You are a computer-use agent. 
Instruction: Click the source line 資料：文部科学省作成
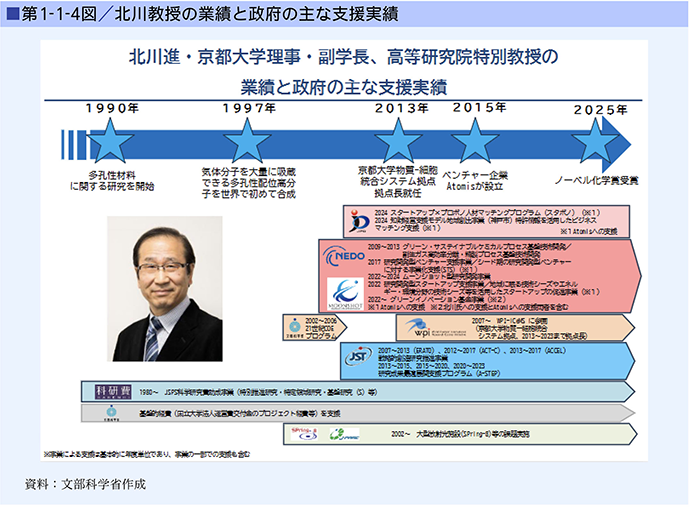(x=85, y=484)
